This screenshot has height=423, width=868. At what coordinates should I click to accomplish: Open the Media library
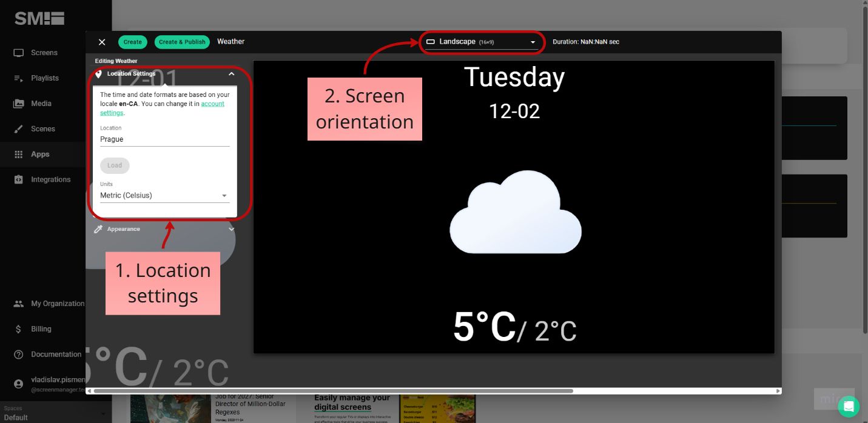(x=42, y=103)
